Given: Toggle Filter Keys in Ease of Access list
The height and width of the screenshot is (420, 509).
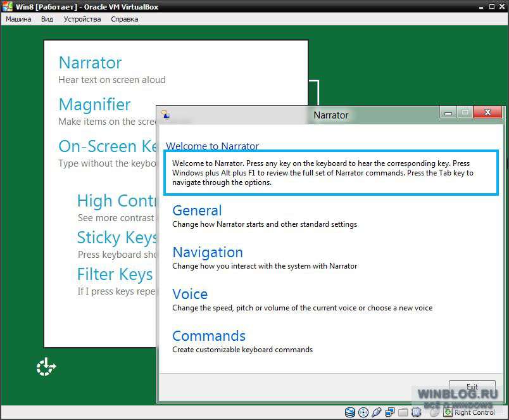Looking at the screenshot, I should point(115,274).
